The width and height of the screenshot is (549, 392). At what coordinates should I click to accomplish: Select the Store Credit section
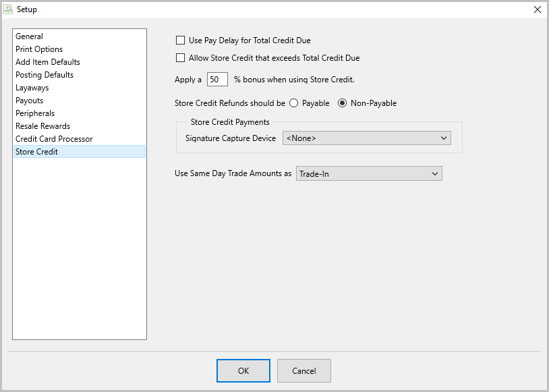[80, 152]
